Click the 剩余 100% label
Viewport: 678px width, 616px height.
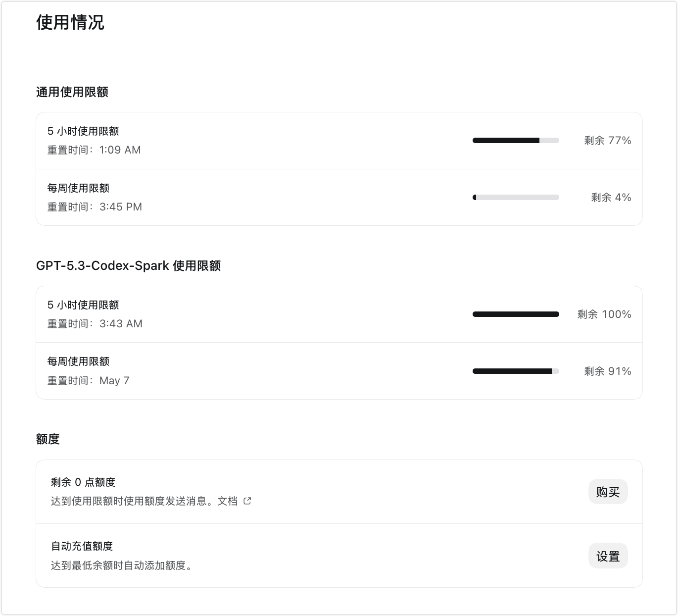(x=604, y=314)
